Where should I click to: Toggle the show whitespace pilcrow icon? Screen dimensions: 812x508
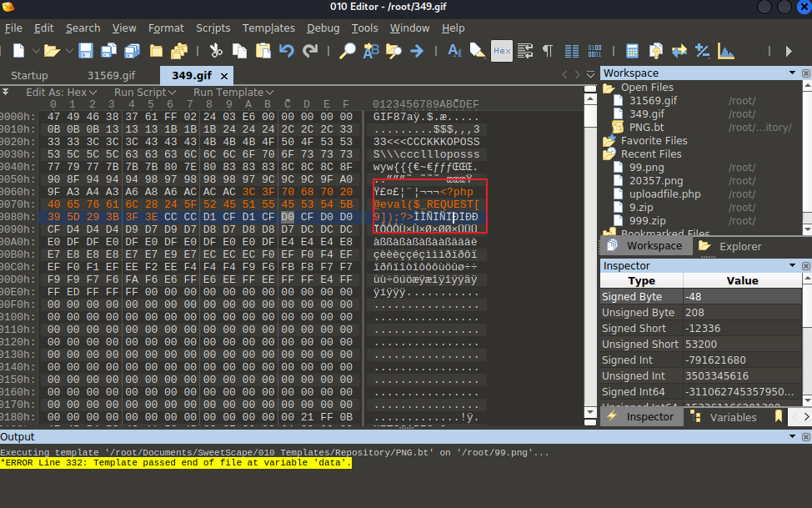pos(548,51)
